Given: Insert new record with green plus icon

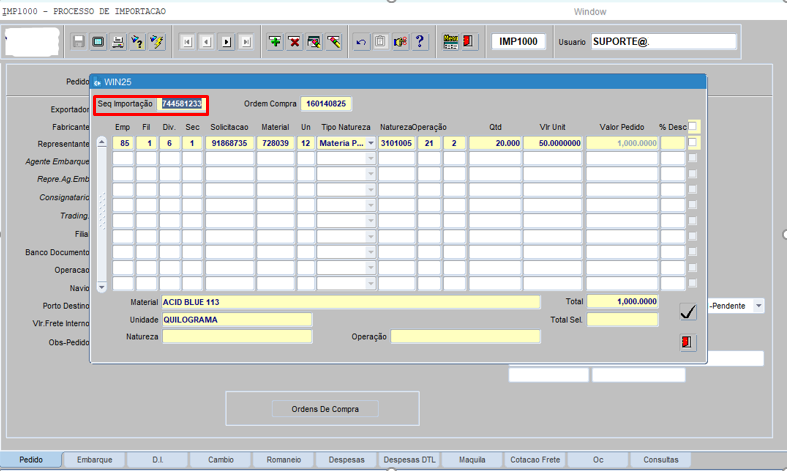Looking at the screenshot, I should coord(275,42).
